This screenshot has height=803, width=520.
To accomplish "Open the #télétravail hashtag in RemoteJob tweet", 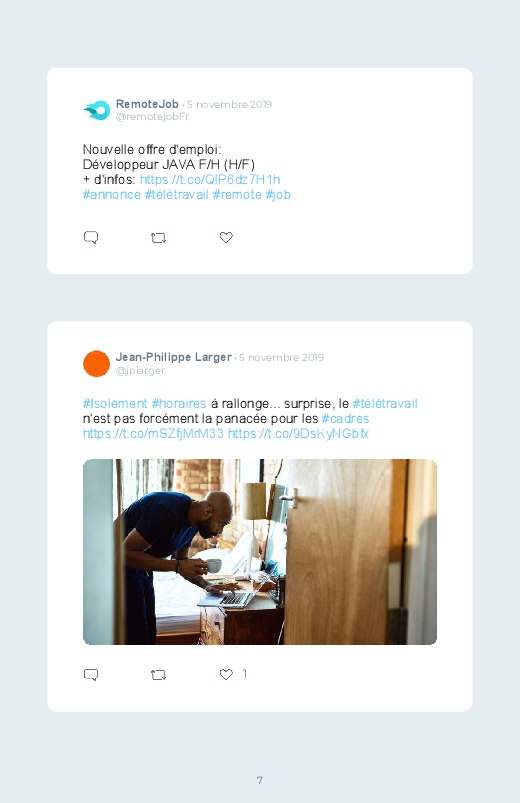I will coord(177,195).
